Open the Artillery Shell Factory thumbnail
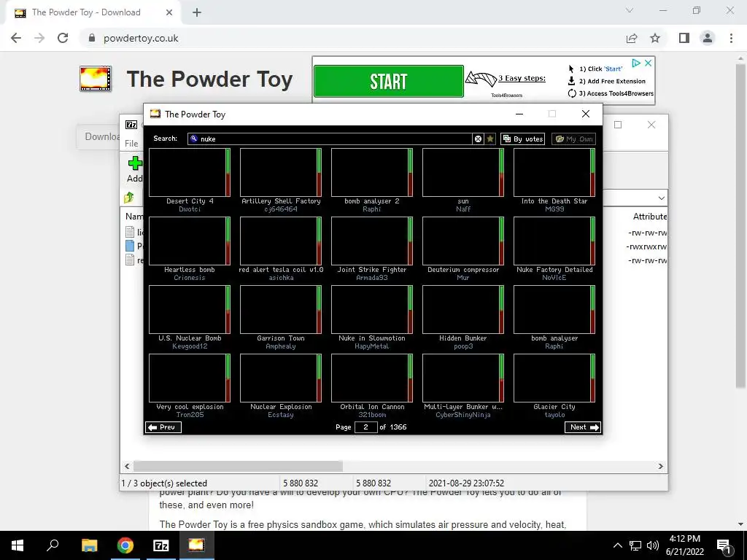This screenshot has width=747, height=560. pos(281,172)
